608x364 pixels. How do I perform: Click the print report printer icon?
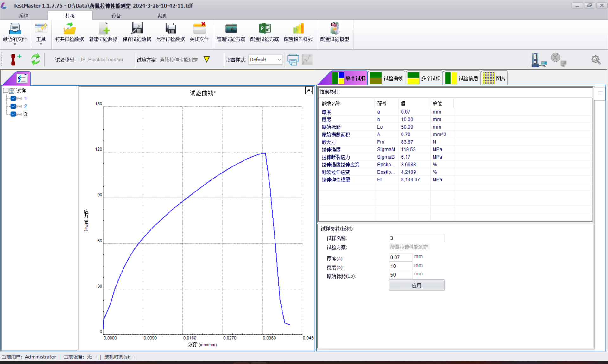(x=293, y=60)
